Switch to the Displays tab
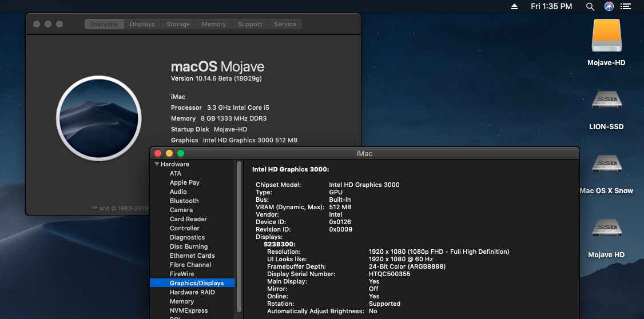 click(142, 24)
